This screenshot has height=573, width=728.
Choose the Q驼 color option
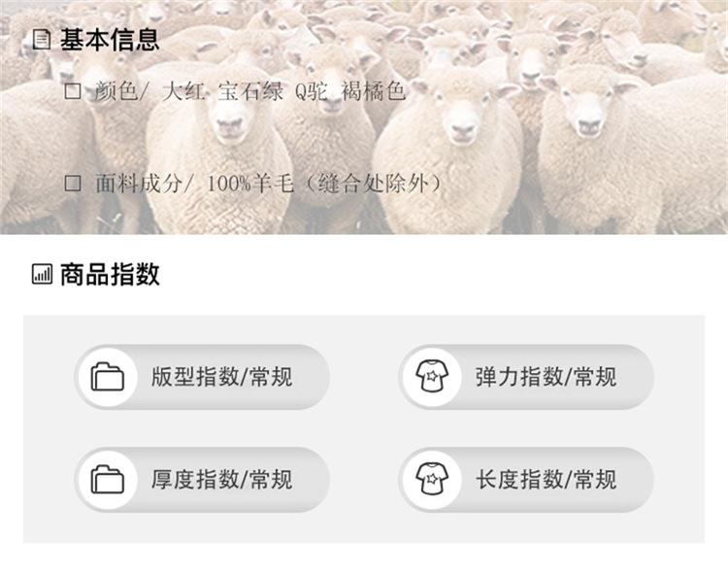[312, 91]
